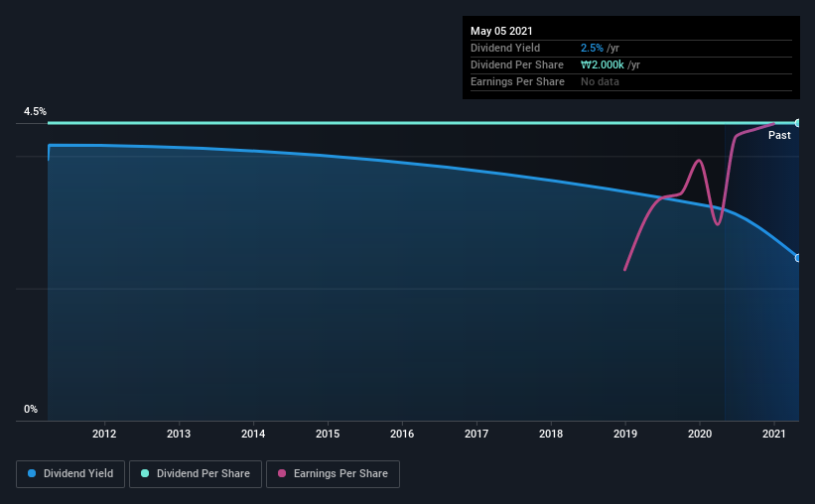The width and height of the screenshot is (815, 504).
Task: Select the 2021 tick on the x-axis
Action: pyautogui.click(x=774, y=434)
